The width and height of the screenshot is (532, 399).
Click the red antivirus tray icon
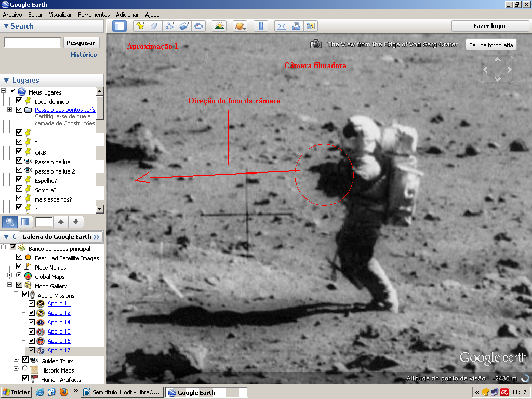pos(504,393)
